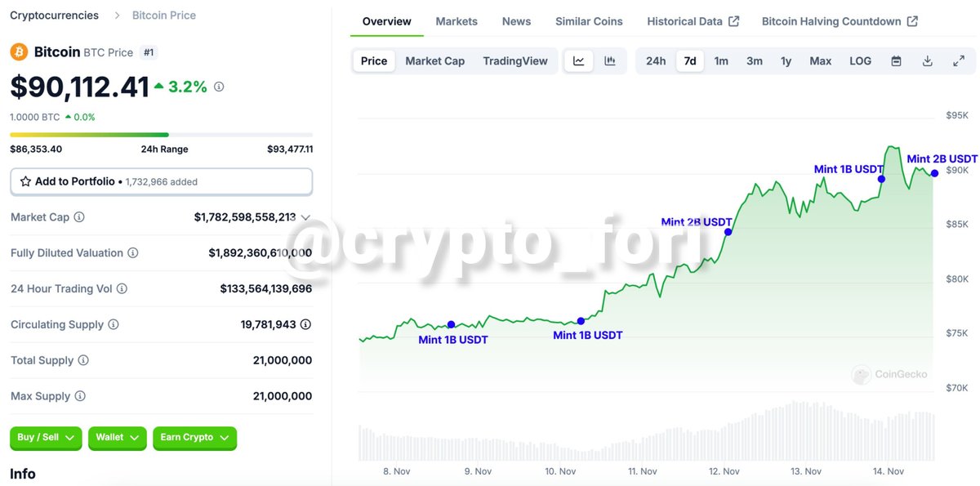
Task: Click Fully Diluted Valuation info icon
Action: (132, 253)
